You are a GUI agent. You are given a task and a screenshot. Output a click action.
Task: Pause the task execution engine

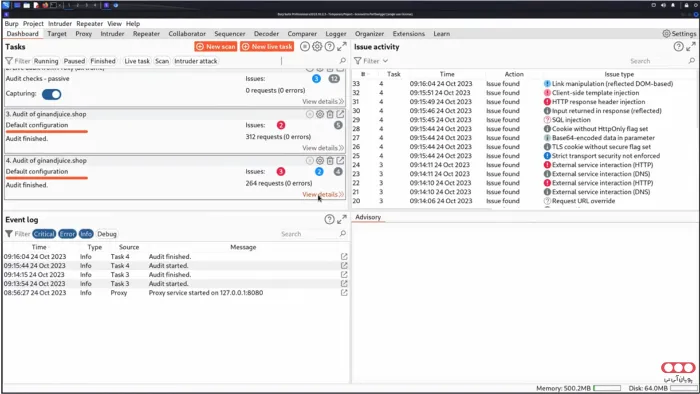(304, 46)
